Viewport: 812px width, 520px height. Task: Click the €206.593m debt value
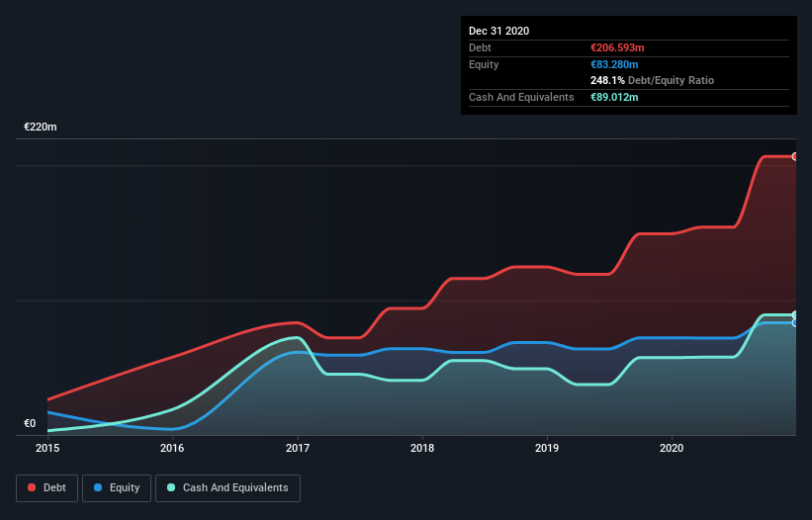pos(617,47)
